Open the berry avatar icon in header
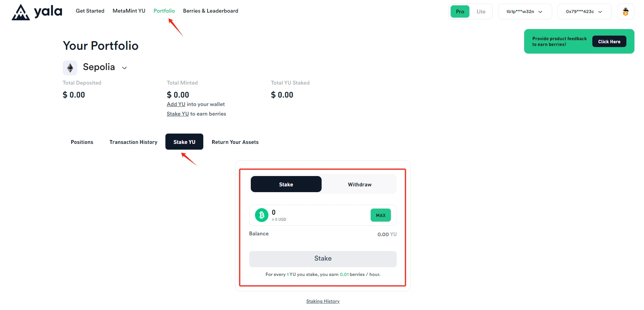Screen dimensions: 644x310 625,11
